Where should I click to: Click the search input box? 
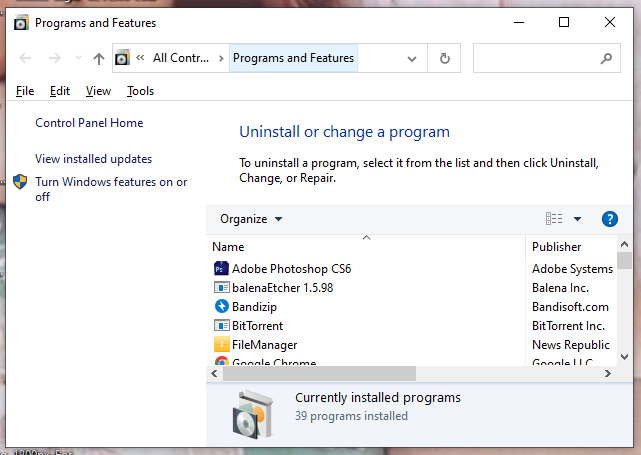click(546, 58)
